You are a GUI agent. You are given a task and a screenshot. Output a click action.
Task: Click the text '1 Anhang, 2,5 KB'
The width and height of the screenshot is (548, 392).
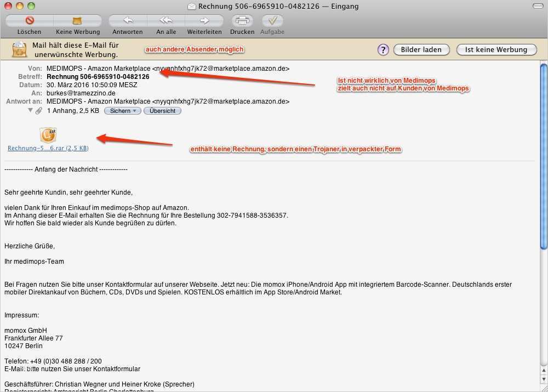[73, 111]
